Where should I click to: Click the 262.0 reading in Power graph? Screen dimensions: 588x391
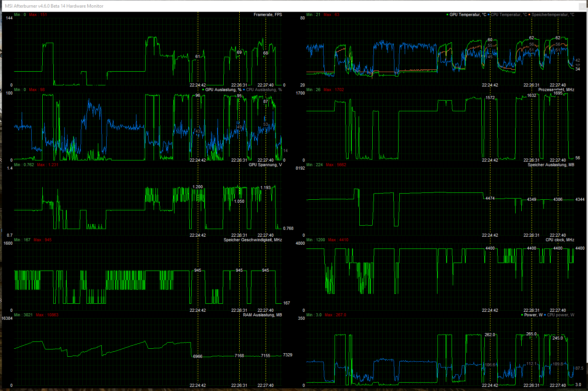490,335
